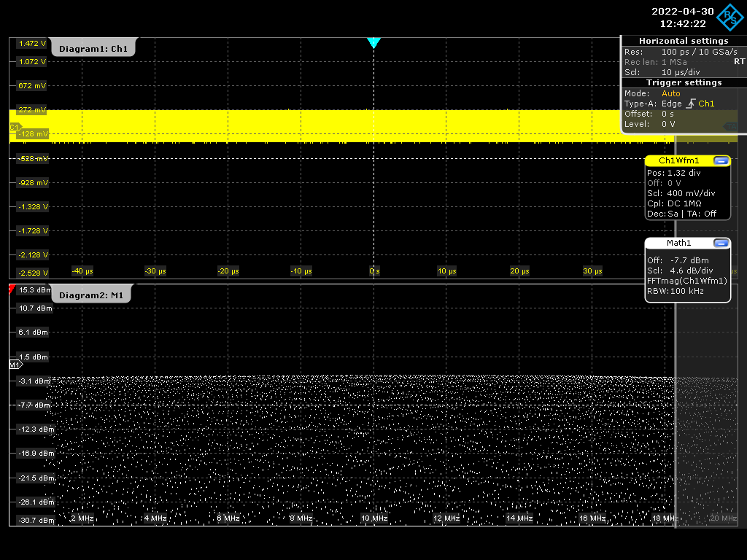747x560 pixels.
Task: Click the rising edge trigger slope icon
Action: (x=690, y=104)
